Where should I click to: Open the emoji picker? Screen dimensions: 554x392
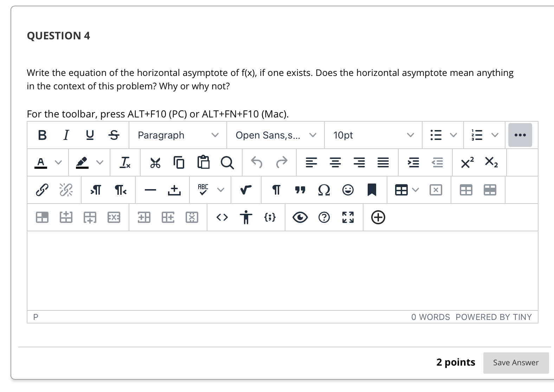click(348, 190)
